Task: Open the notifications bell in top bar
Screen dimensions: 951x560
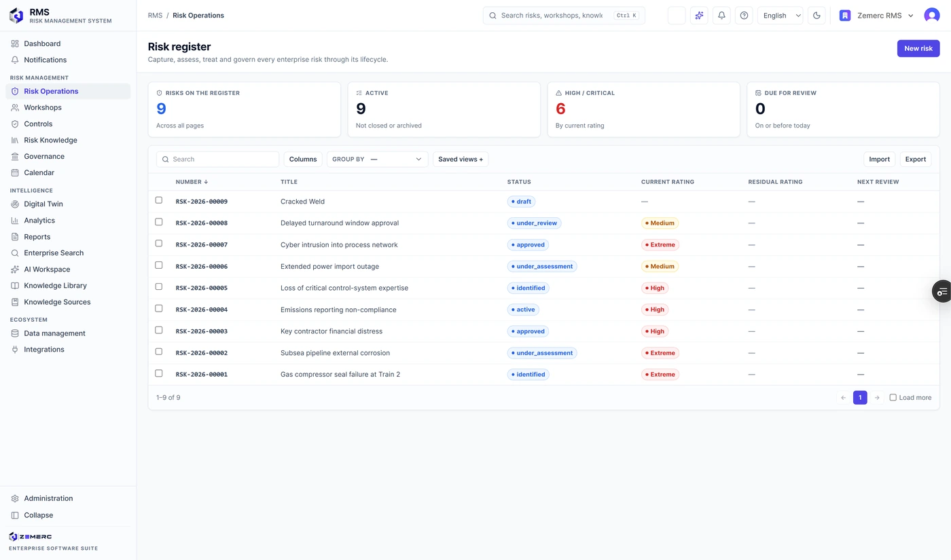Action: pos(721,16)
